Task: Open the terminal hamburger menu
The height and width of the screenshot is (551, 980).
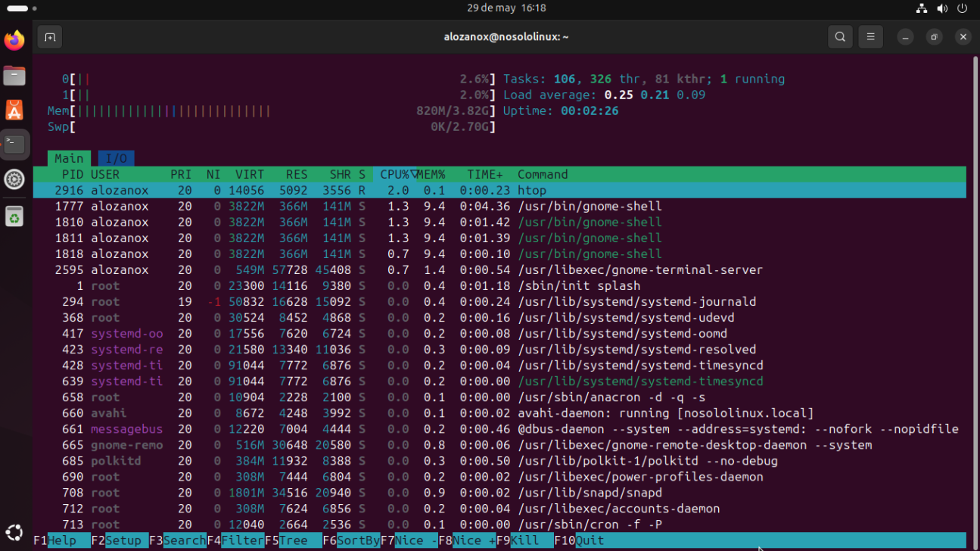Action: (x=870, y=36)
